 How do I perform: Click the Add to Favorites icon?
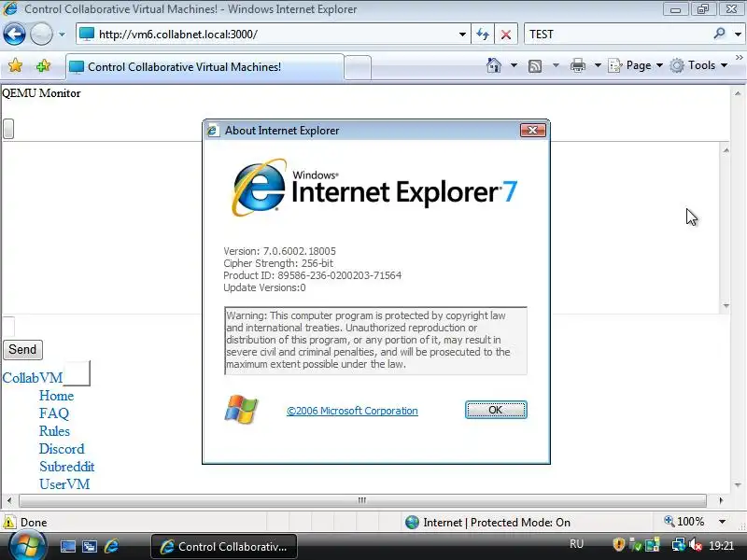tap(43, 65)
